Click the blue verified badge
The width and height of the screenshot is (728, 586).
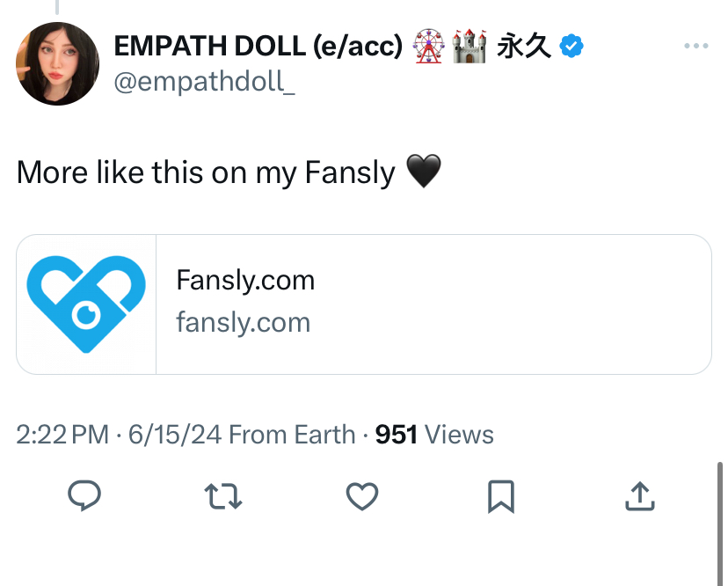[x=571, y=46]
